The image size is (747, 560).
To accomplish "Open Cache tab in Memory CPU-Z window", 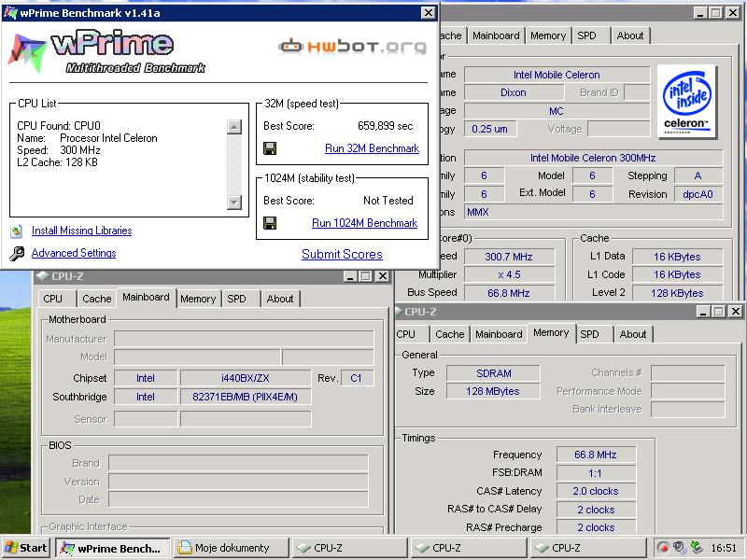I will click(x=450, y=334).
